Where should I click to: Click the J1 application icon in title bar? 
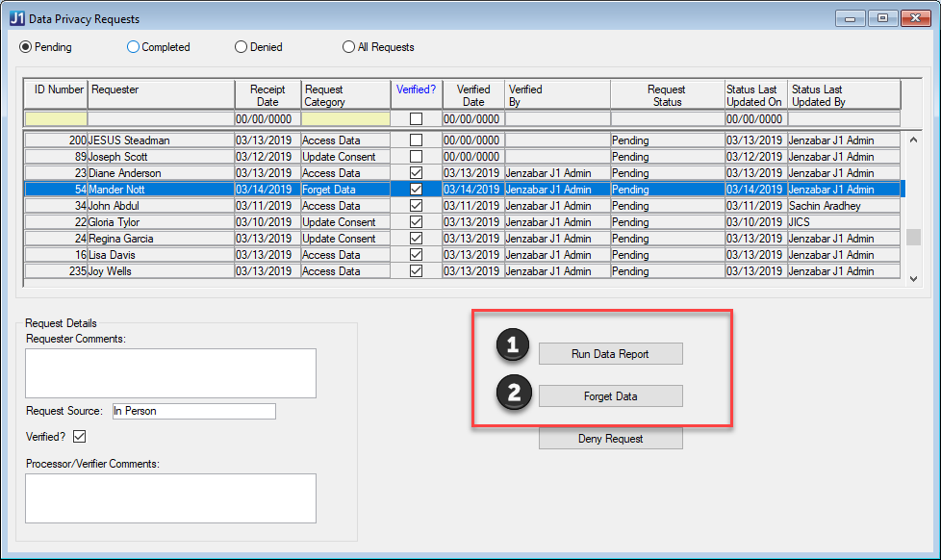[16, 18]
